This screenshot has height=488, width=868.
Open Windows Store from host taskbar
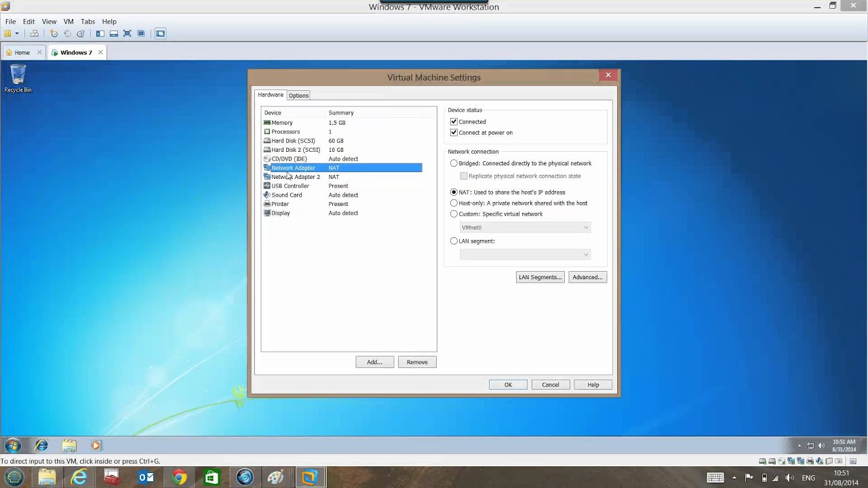(x=212, y=478)
